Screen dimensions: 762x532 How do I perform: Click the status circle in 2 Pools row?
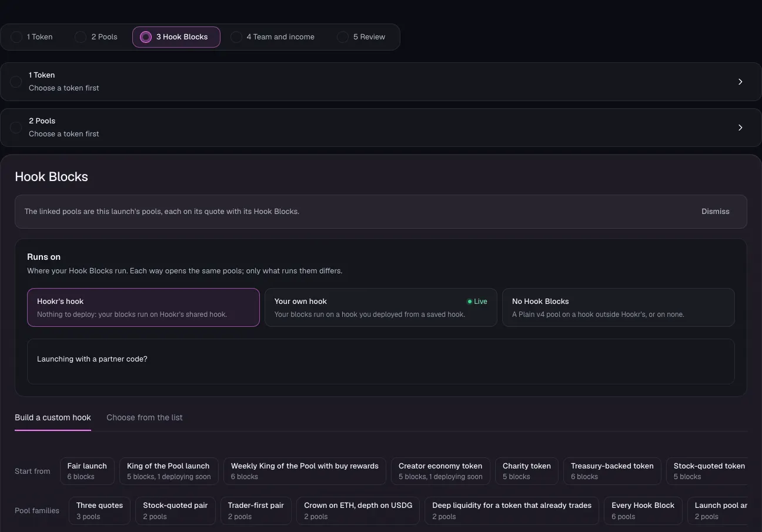coord(16,128)
